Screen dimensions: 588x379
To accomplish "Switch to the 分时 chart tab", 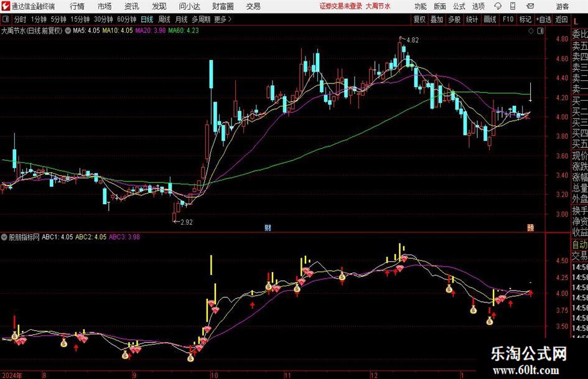I will (21, 19).
